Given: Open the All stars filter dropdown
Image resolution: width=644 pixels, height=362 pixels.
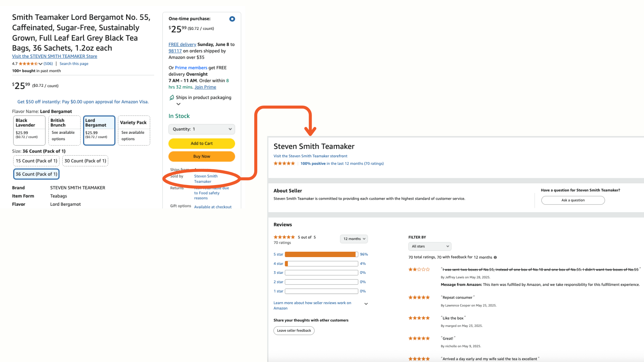Looking at the screenshot, I should [x=430, y=246].
